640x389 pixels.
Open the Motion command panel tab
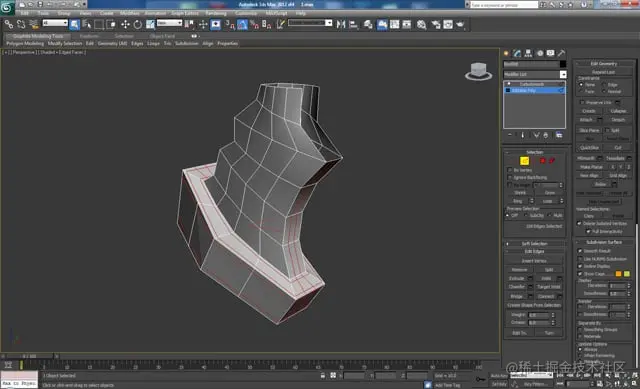540,53
